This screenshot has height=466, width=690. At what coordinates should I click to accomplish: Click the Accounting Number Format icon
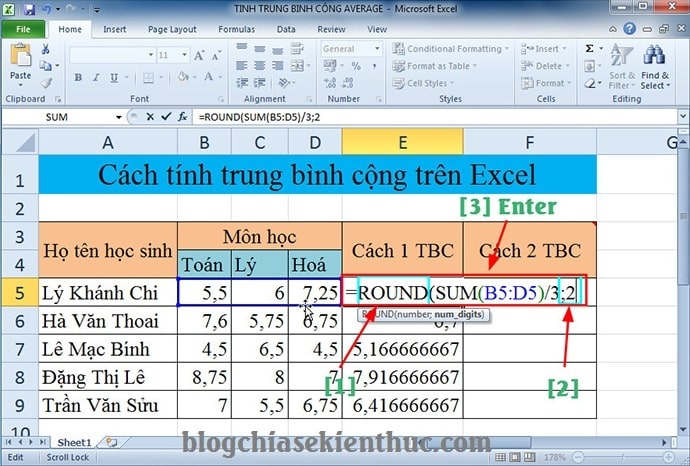(330, 66)
